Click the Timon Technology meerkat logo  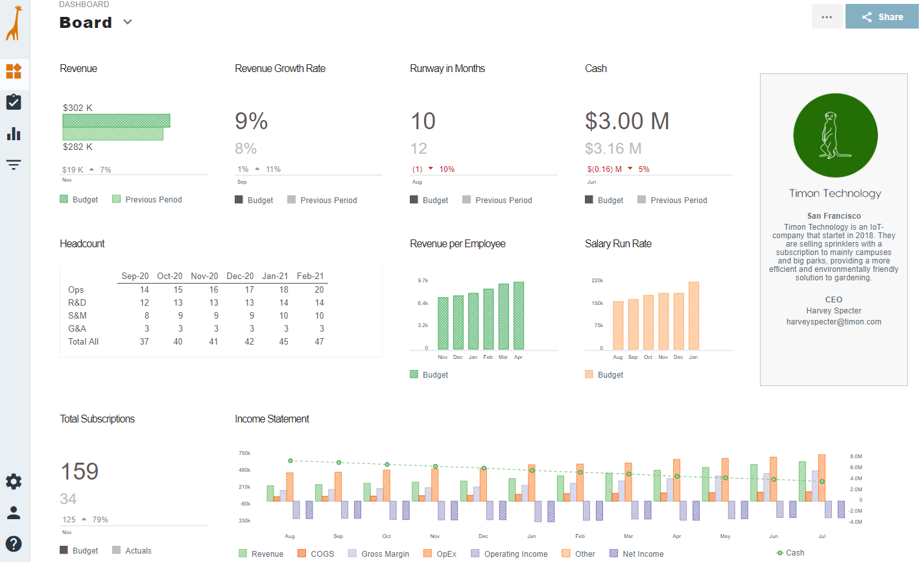tap(835, 135)
